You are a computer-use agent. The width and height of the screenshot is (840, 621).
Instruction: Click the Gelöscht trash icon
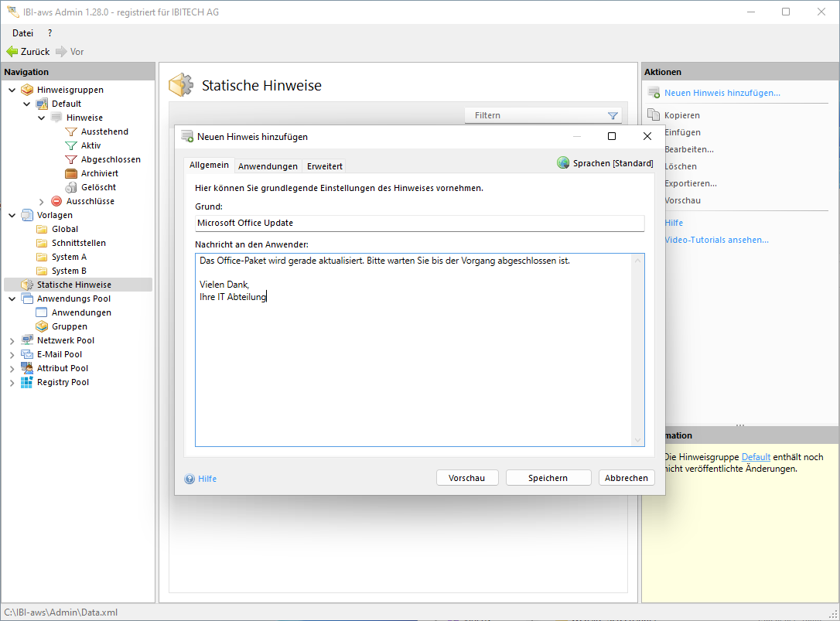point(71,187)
